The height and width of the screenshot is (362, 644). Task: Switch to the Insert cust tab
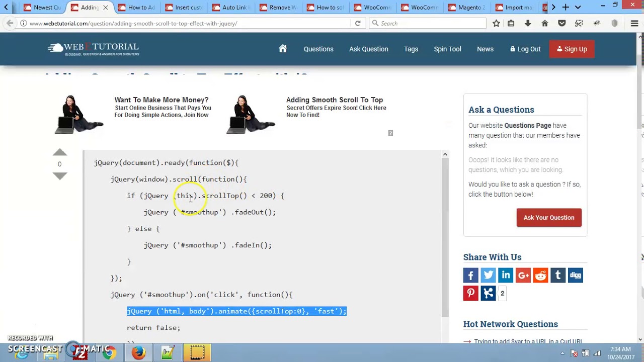184,7
